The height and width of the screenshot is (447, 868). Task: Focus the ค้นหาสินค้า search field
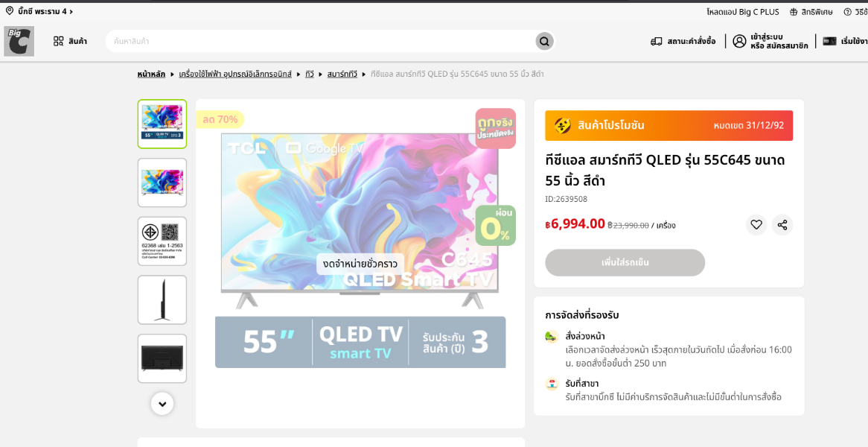tap(321, 41)
